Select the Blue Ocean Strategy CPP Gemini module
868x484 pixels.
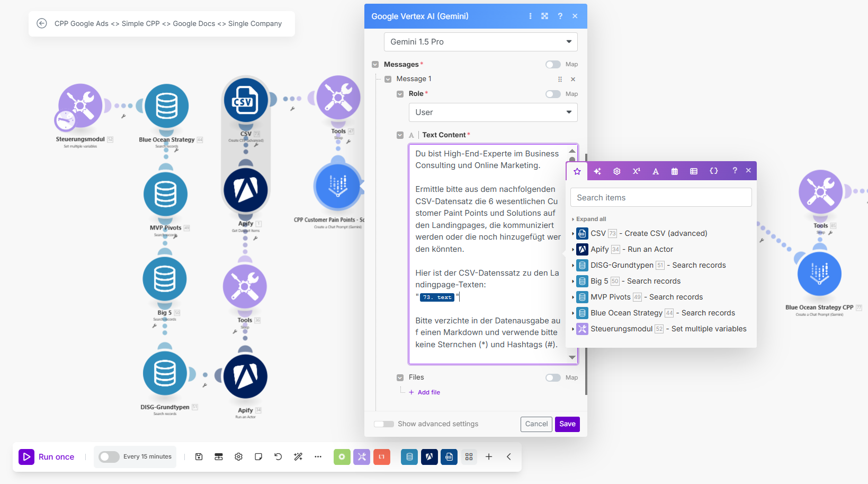point(819,274)
